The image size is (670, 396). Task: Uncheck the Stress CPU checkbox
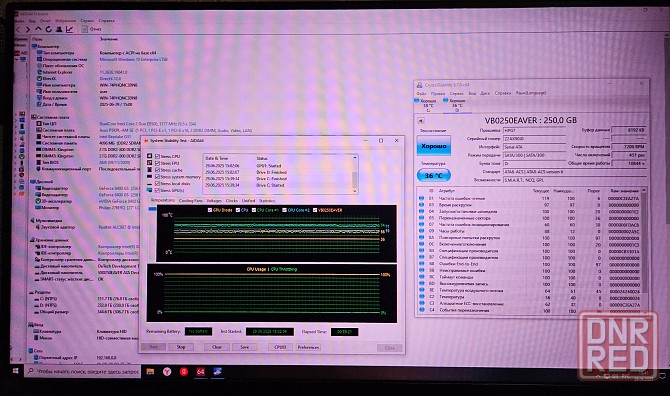(158, 156)
